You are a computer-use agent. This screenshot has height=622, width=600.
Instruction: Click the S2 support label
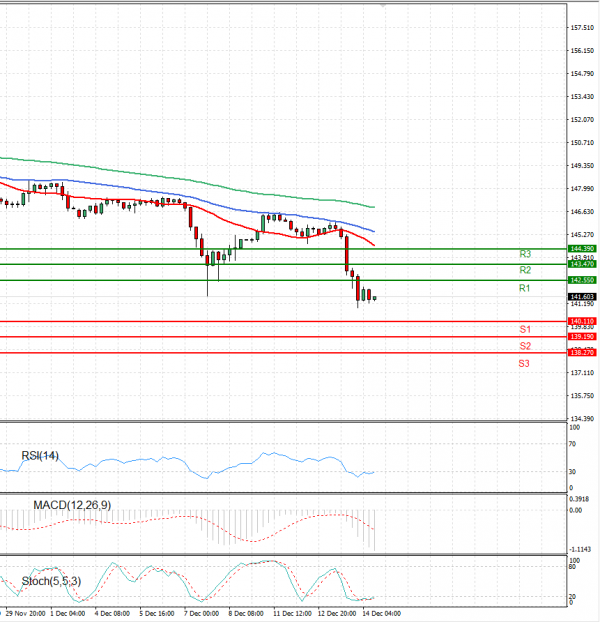click(525, 346)
